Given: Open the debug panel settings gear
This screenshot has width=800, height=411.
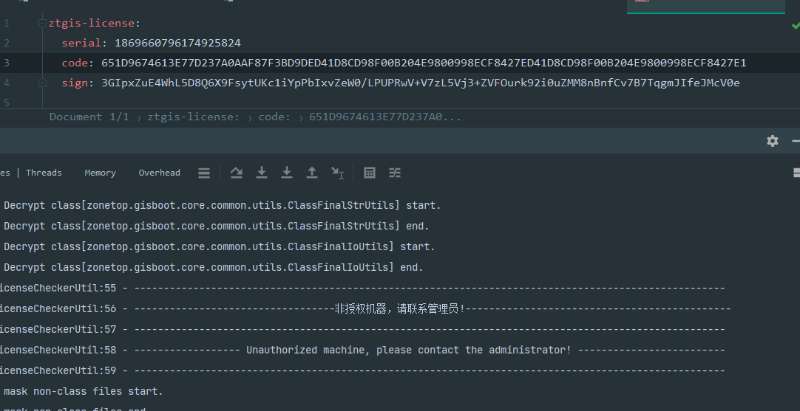Looking at the screenshot, I should 772,141.
